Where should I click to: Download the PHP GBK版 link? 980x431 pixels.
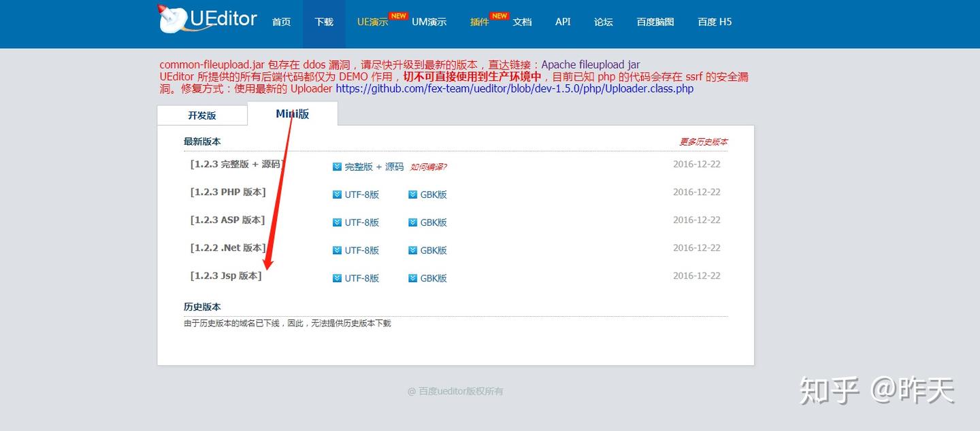coord(434,194)
